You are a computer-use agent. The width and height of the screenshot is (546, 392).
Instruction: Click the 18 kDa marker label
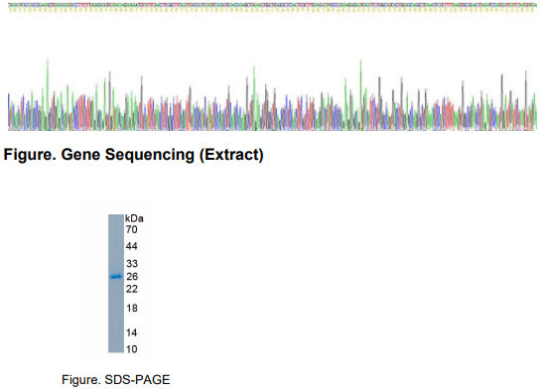[132, 308]
